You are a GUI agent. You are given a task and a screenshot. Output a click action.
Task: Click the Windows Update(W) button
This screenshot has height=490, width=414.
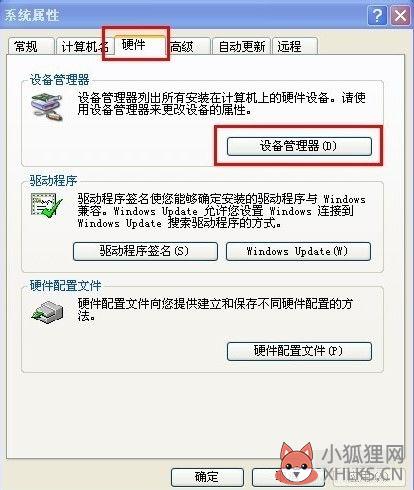pyautogui.click(x=298, y=251)
